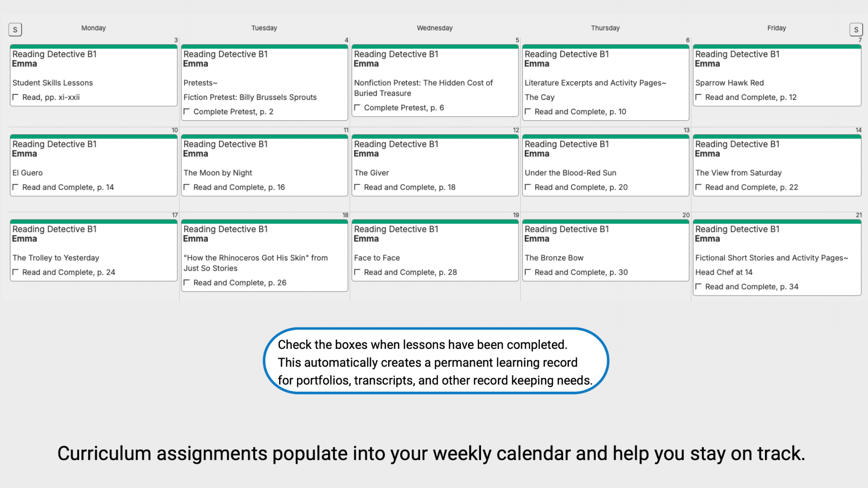868x488 pixels.
Task: Mark 'Read and Complete, p. 22' complete
Action: click(698, 187)
